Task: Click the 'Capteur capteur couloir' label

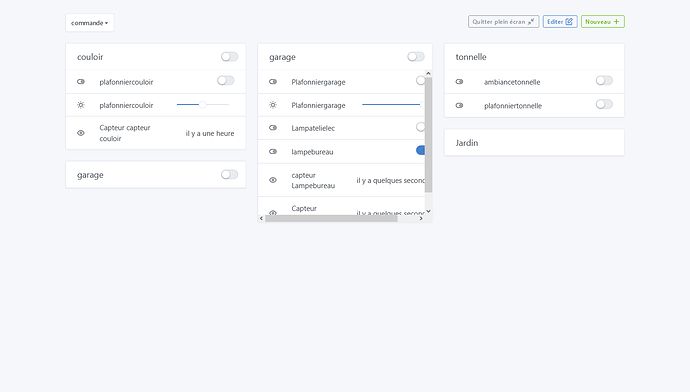Action: [125, 133]
